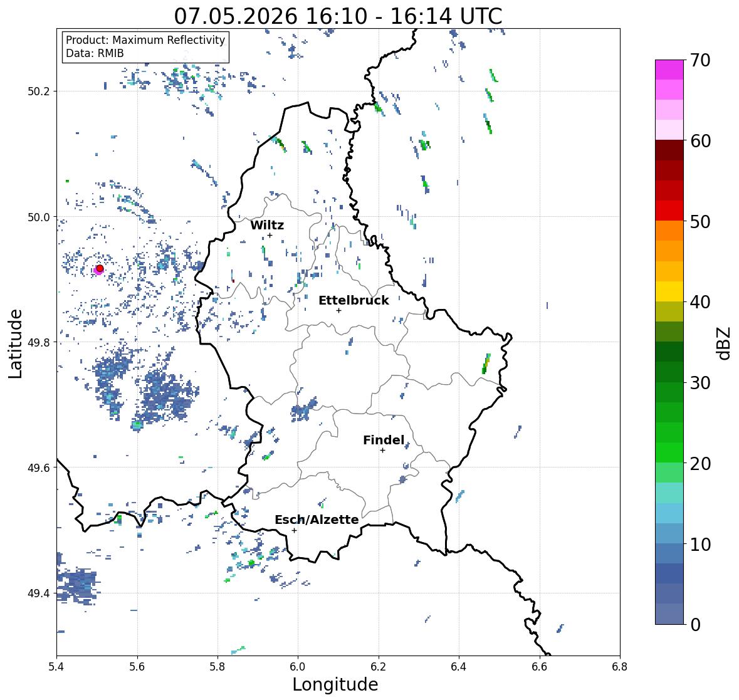Click the Product: Maximum Reflectivity legend box
The height and width of the screenshot is (700, 739).
point(145,46)
